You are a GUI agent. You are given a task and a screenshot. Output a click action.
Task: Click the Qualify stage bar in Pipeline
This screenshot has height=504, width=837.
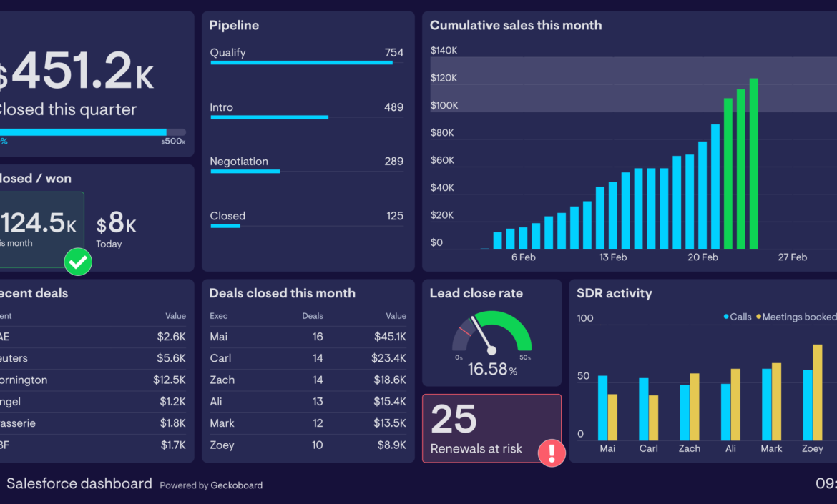(300, 63)
